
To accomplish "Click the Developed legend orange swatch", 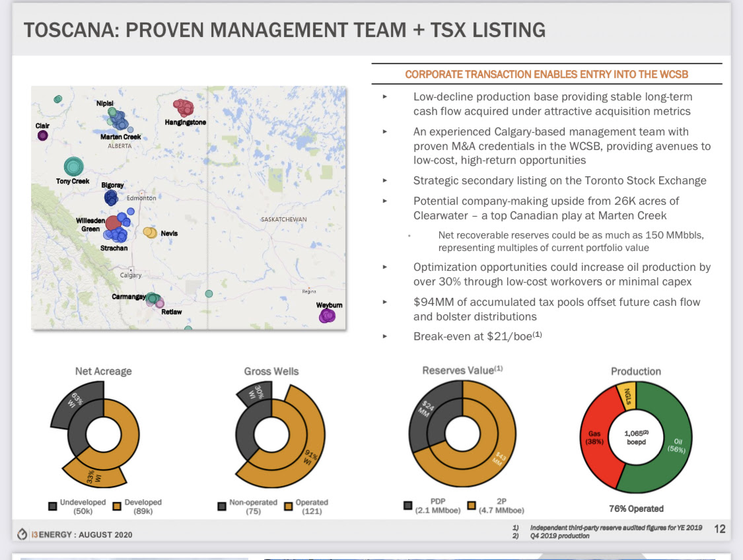I will [x=117, y=506].
